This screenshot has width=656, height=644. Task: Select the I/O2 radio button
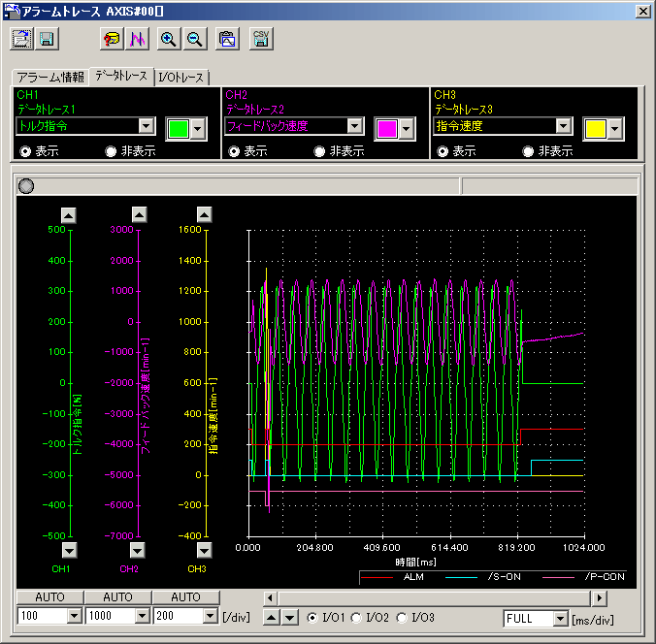355,617
